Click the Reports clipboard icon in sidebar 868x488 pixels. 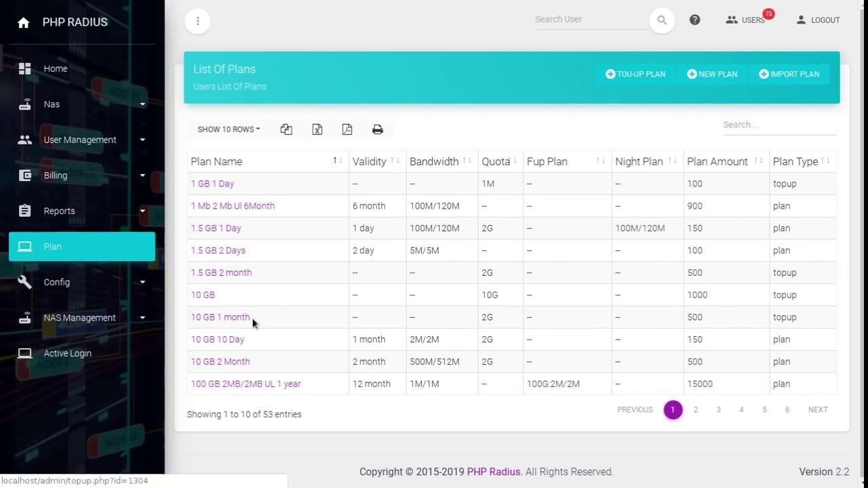tap(25, 211)
